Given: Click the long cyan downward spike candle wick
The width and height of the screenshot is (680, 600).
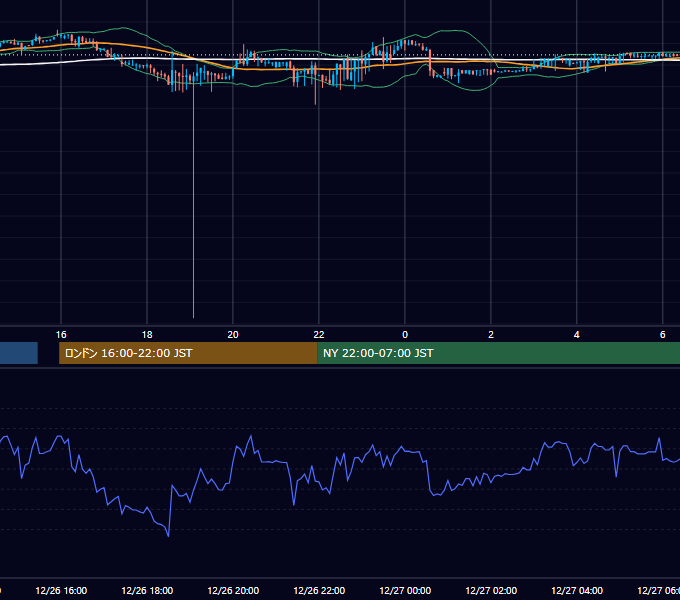Looking at the screenshot, I should tap(193, 199).
